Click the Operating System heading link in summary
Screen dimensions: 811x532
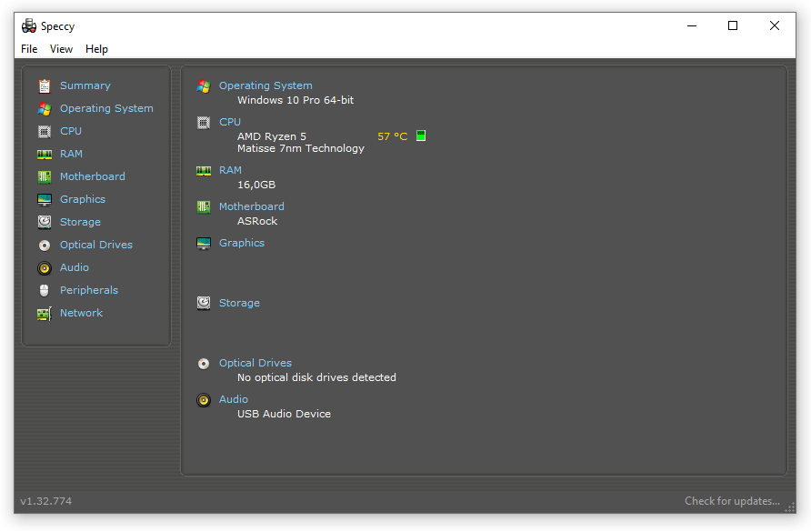[265, 85]
